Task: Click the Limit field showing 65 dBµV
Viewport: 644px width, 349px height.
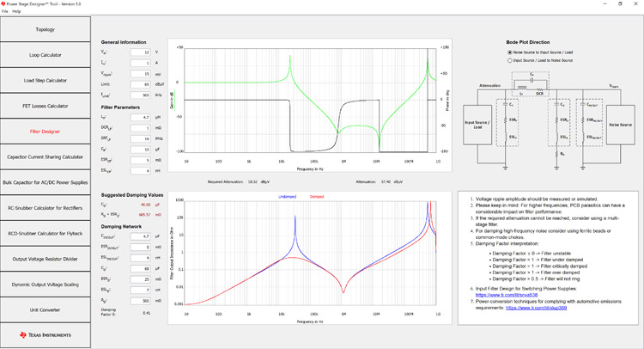Action: tap(141, 84)
